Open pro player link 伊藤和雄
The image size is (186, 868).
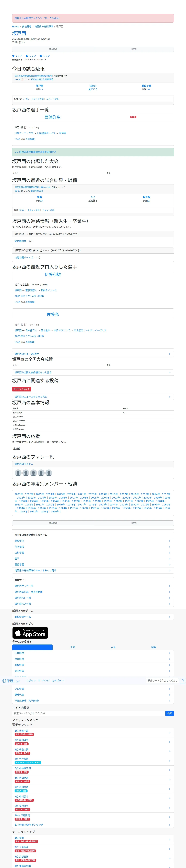[x=53, y=275]
